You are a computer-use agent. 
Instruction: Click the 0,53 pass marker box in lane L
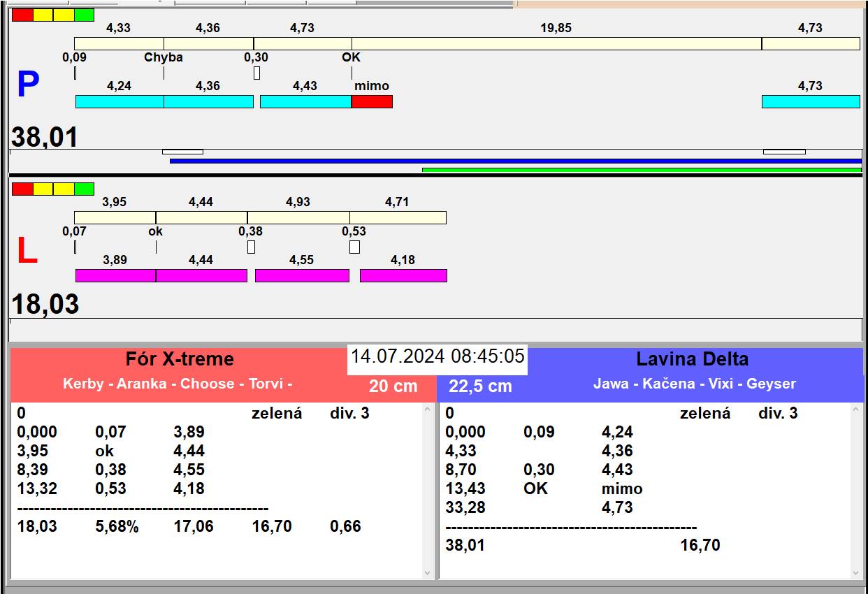coord(354,247)
